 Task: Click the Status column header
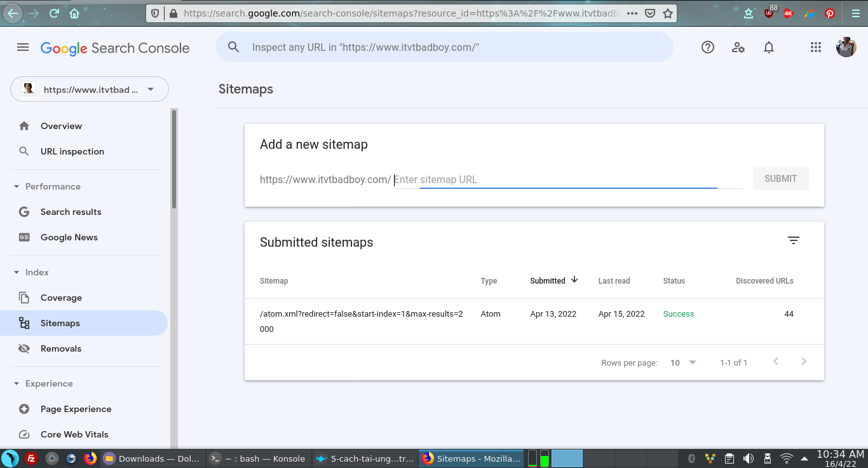click(x=674, y=280)
